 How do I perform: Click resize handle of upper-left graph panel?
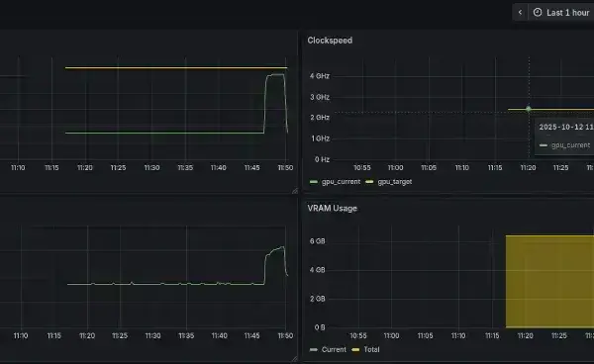pyautogui.click(x=295, y=191)
